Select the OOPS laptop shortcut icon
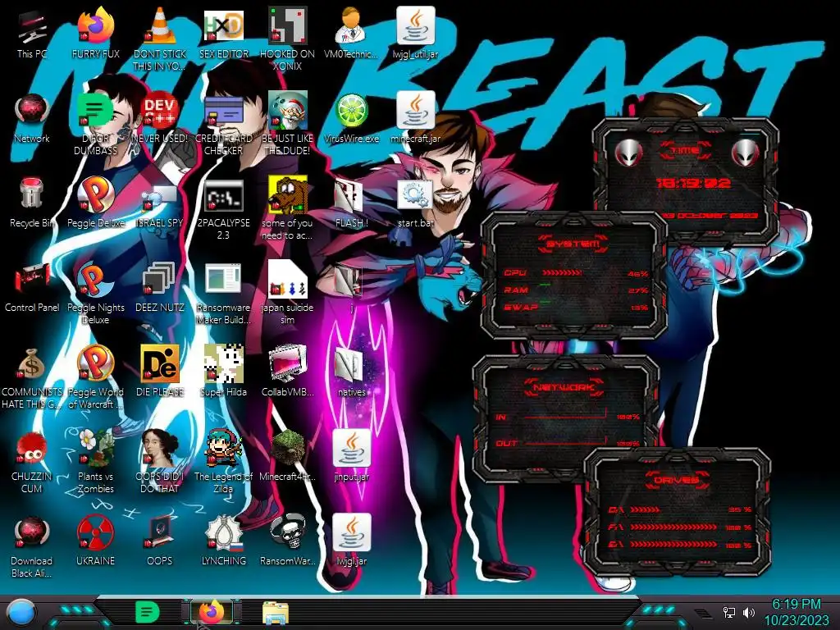This screenshot has width=840, height=630. (x=160, y=532)
